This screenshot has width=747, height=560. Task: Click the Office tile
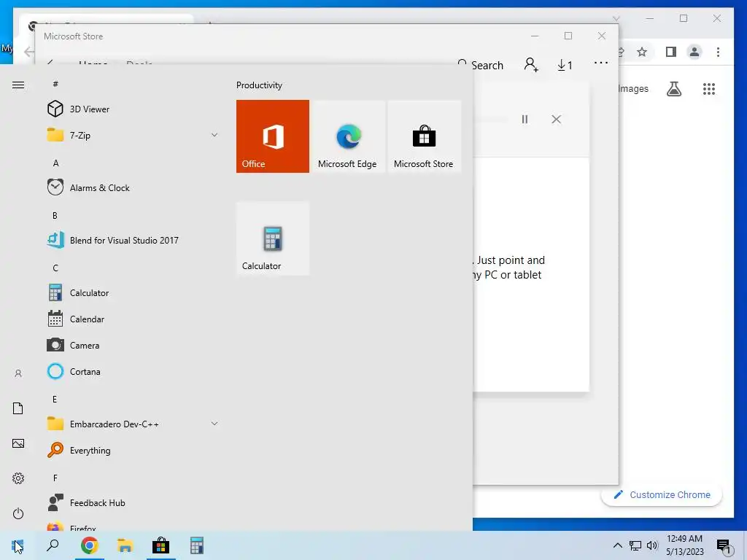273,136
